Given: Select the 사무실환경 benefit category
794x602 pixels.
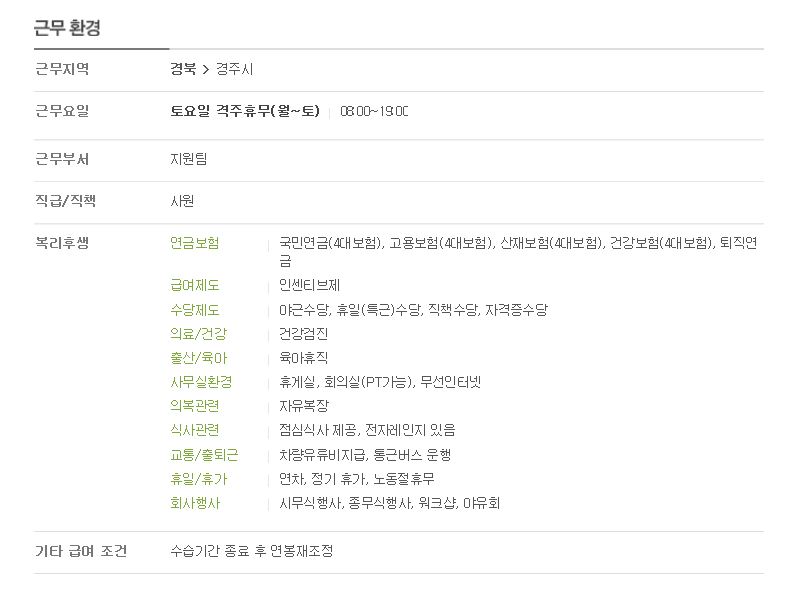Looking at the screenshot, I should [201, 382].
